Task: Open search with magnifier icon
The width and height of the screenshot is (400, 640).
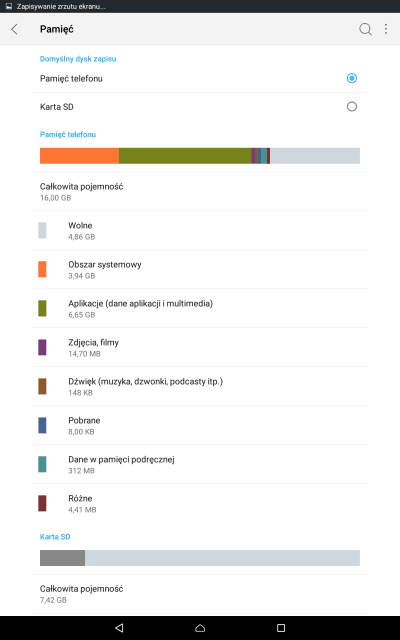Action: click(365, 29)
